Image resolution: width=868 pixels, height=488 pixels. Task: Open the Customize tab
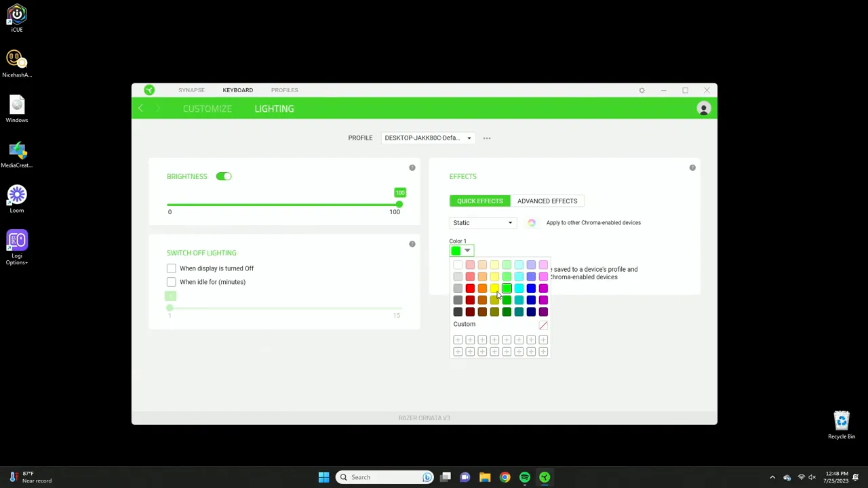(x=207, y=108)
